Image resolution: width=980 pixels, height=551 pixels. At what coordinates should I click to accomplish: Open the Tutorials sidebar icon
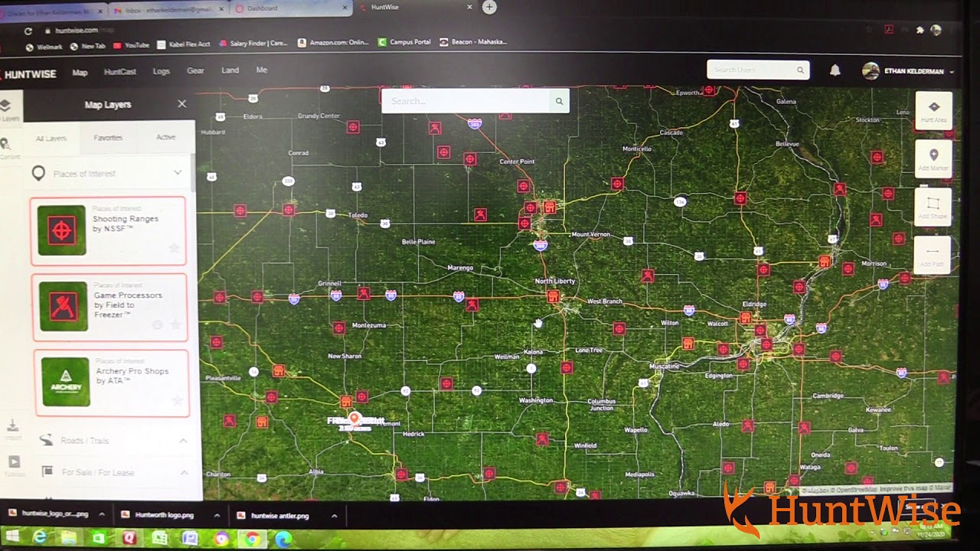(14, 465)
